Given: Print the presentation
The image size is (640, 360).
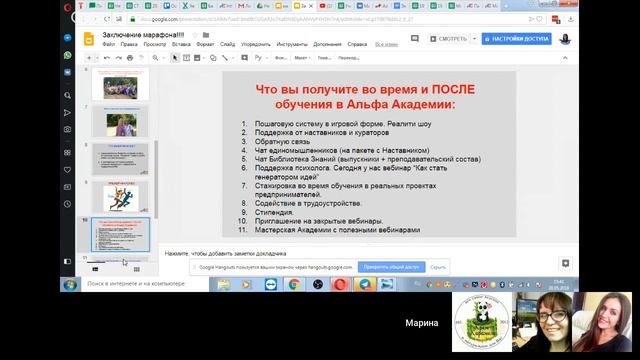Looking at the screenshot, I should (130, 58).
